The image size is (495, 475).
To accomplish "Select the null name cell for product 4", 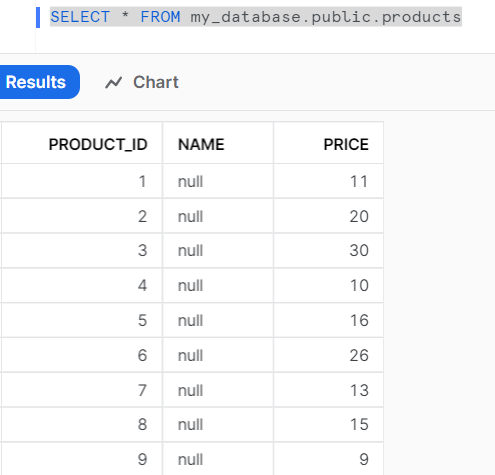I will pyautogui.click(x=218, y=286).
